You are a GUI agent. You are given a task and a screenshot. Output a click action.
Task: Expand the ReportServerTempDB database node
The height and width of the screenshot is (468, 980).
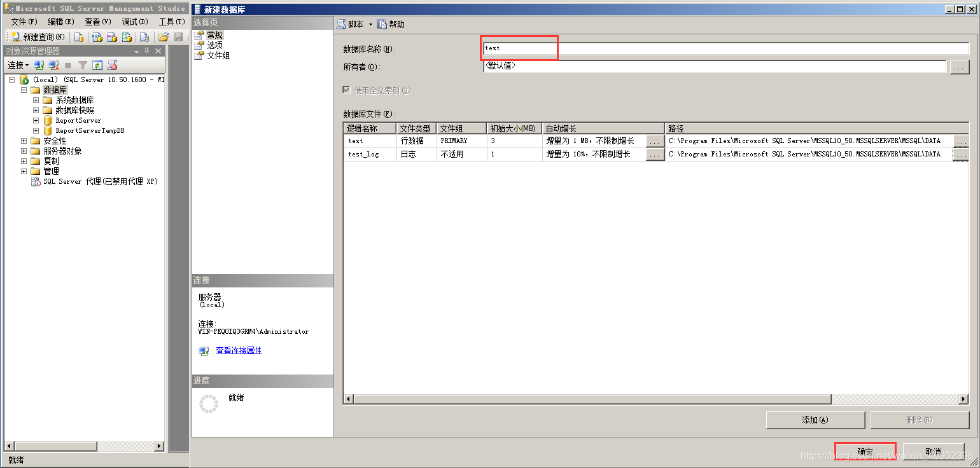(36, 130)
